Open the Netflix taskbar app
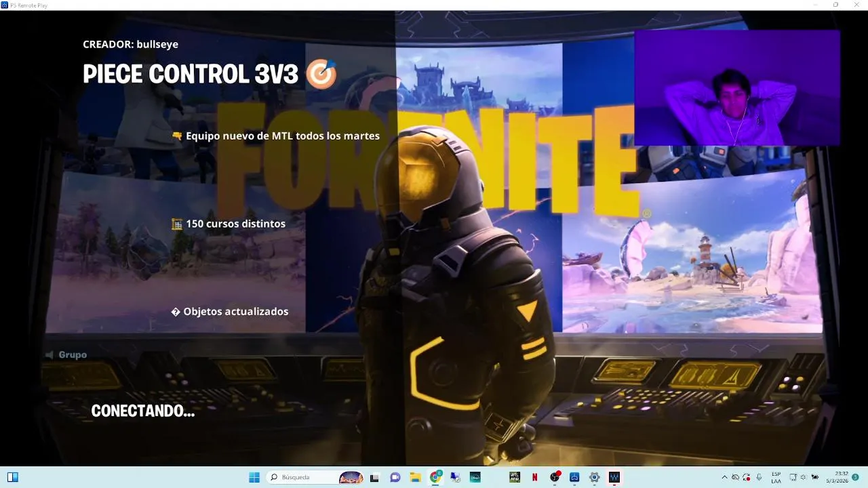 [534, 477]
